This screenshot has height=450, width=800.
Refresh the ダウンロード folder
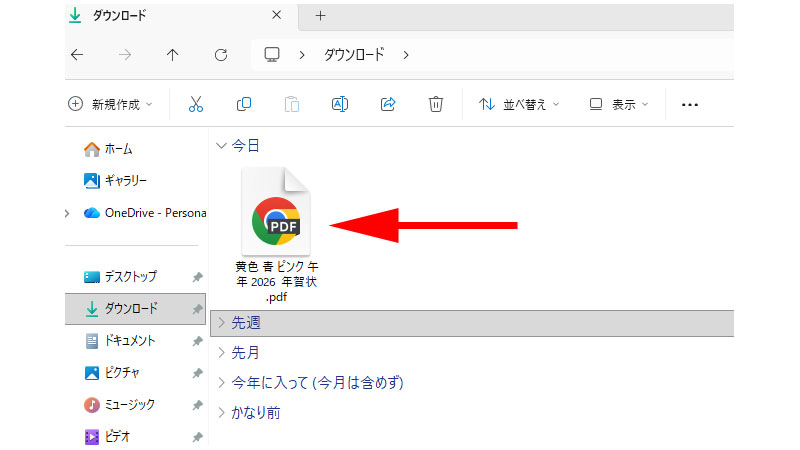coord(220,55)
